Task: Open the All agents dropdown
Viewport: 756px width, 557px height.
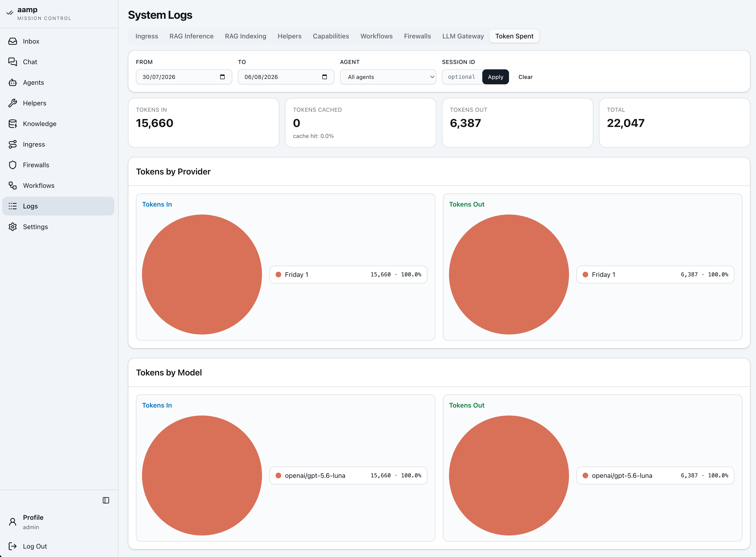Action: click(x=388, y=77)
